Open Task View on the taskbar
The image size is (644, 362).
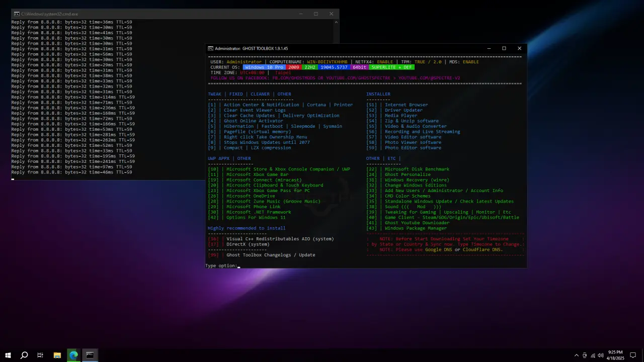(40, 355)
